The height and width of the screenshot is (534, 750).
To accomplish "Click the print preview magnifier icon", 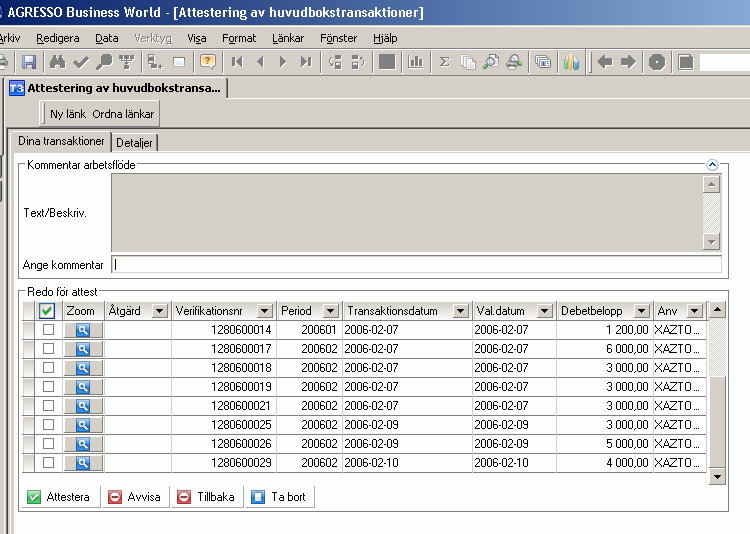I will [x=491, y=62].
